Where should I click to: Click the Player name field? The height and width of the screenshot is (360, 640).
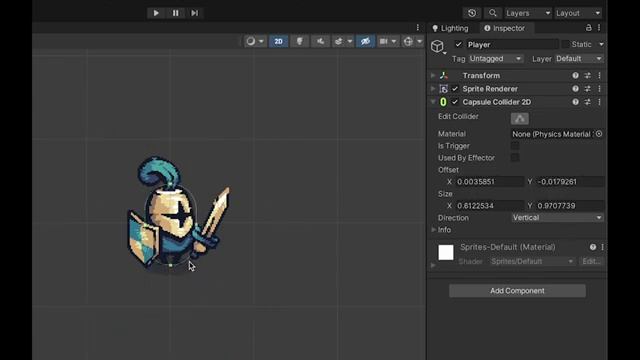[x=512, y=44]
